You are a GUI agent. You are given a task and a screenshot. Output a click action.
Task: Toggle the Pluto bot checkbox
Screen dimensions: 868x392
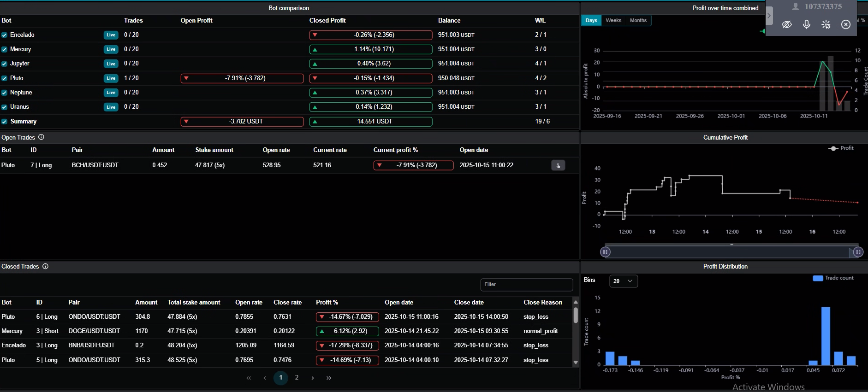coord(4,78)
